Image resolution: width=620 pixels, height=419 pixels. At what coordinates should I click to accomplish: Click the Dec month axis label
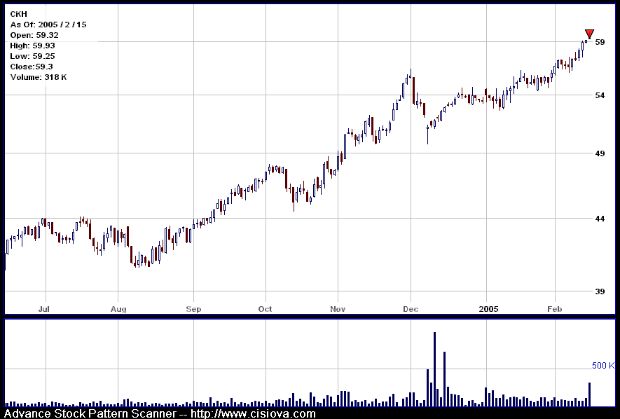(x=410, y=309)
